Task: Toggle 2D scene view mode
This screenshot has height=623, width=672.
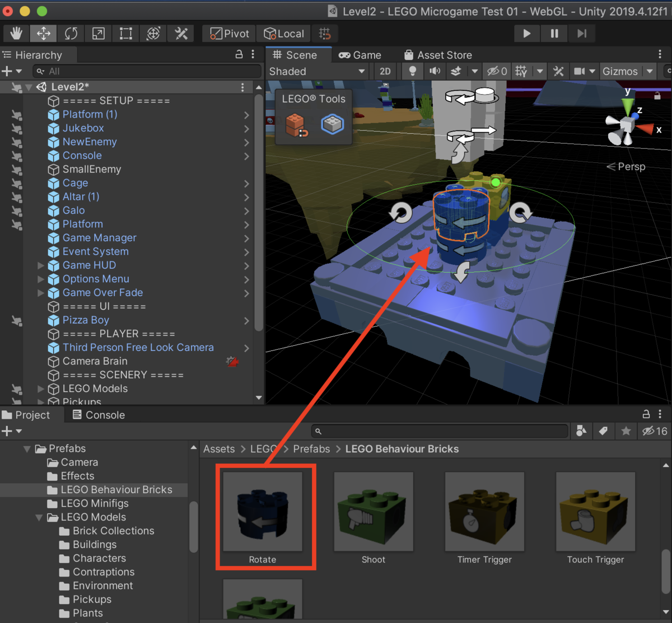Action: [x=385, y=71]
